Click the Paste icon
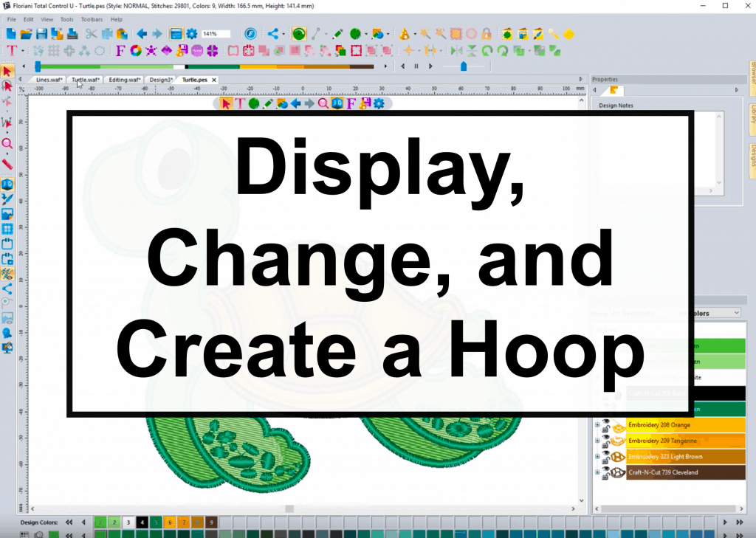Viewport: 756px width, 538px height. [x=120, y=34]
